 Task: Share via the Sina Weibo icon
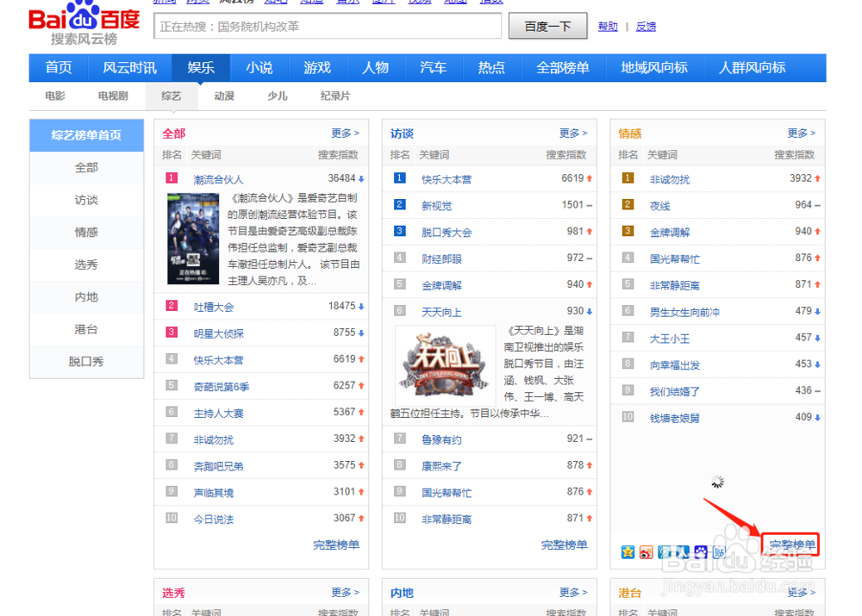tap(646, 551)
